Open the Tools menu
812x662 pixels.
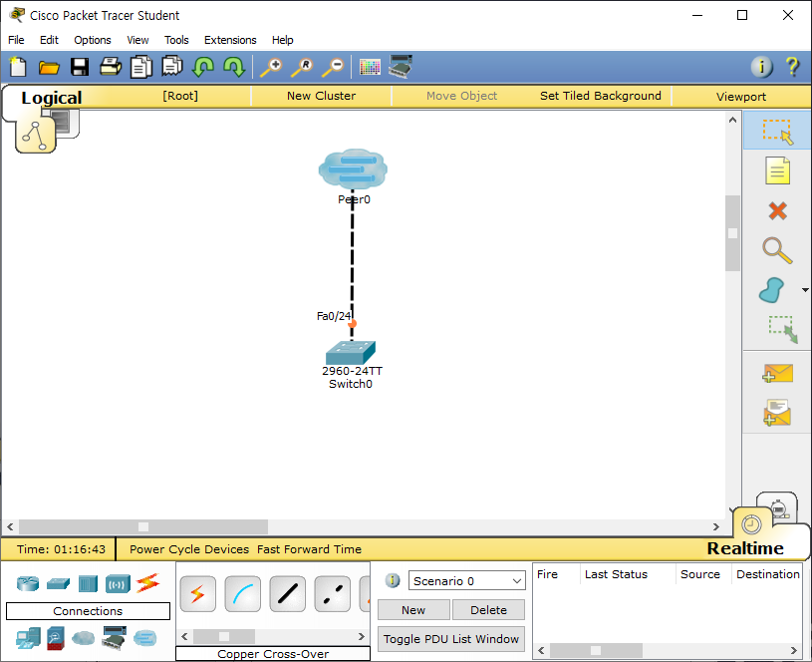pos(176,40)
